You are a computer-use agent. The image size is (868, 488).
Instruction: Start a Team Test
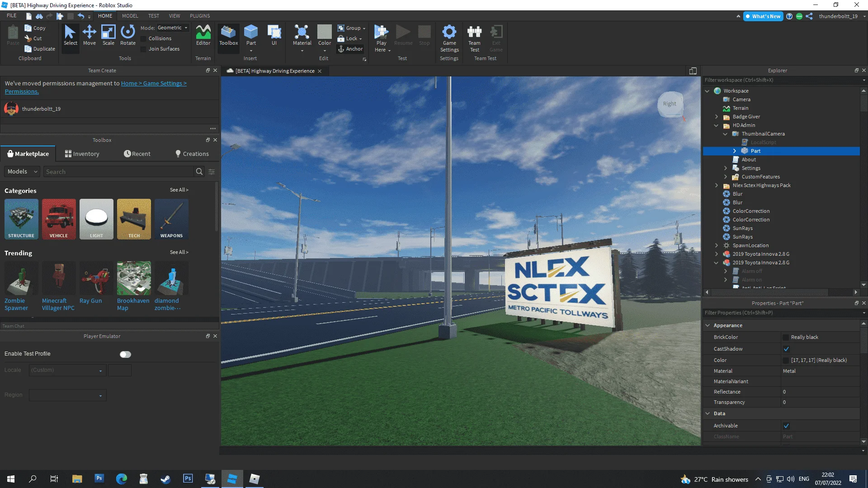[x=474, y=38]
